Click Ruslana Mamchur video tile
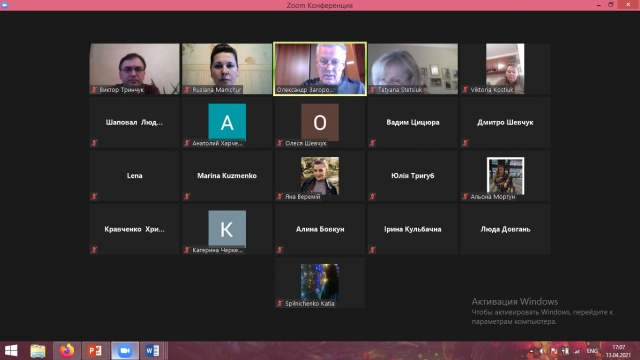Screen dimensions: 640x360 coord(227,69)
